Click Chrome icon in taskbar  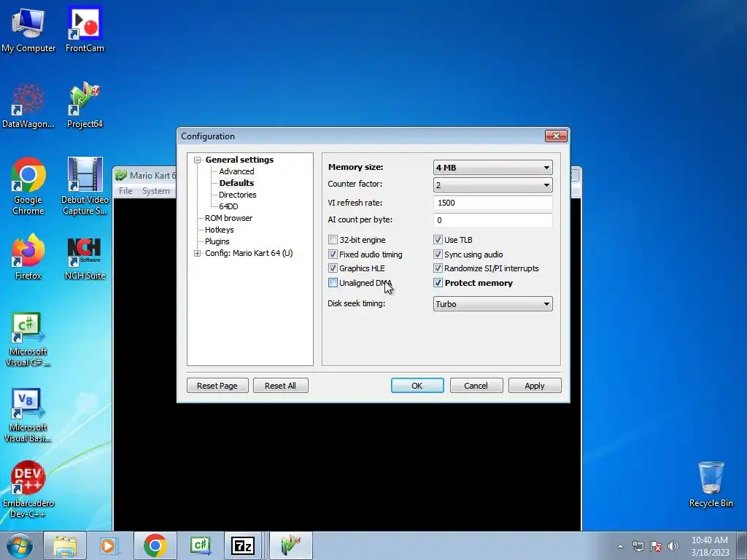click(155, 545)
